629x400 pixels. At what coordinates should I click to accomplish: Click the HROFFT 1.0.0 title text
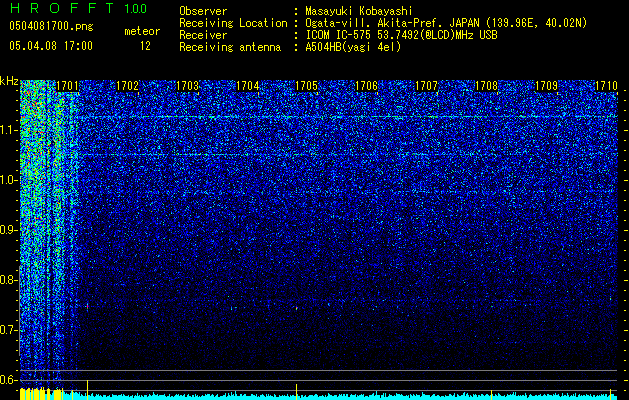[x=79, y=8]
